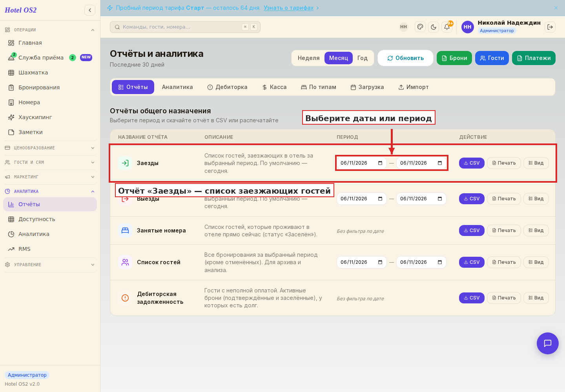Click Заезды start date field
This screenshot has height=392, width=565.
[x=362, y=163]
